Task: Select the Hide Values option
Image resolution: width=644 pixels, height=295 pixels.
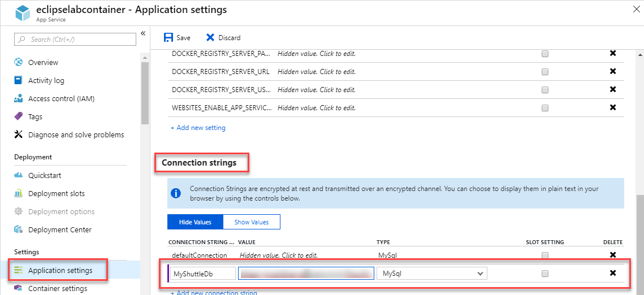Action: click(x=195, y=222)
